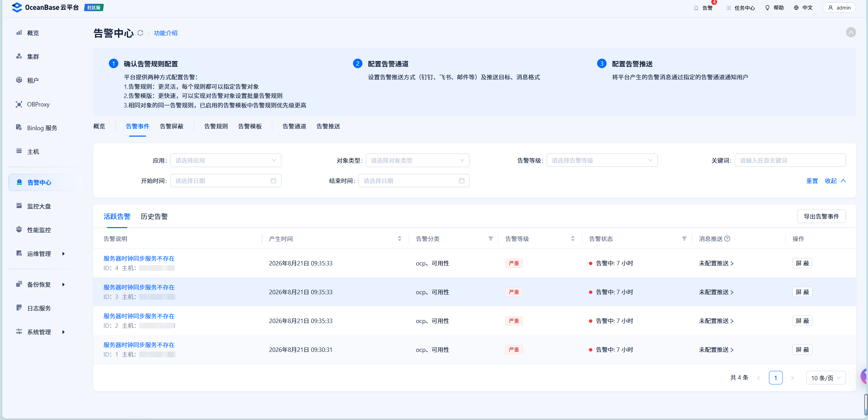Open 监控大盘 dashboard in sidebar
This screenshot has height=420, width=868.
(39, 206)
